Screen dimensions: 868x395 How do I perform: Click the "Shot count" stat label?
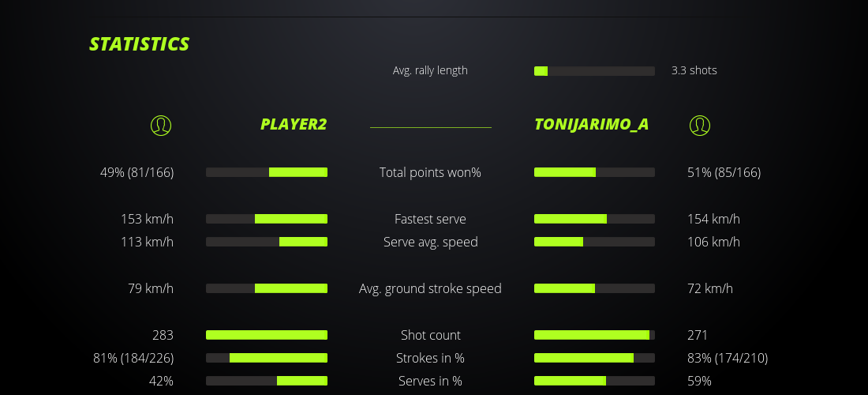[430, 335]
